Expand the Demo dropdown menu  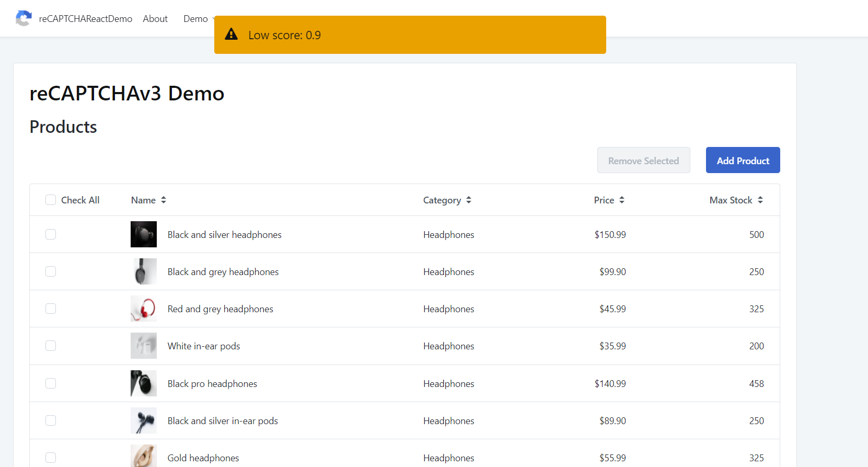[x=197, y=19]
